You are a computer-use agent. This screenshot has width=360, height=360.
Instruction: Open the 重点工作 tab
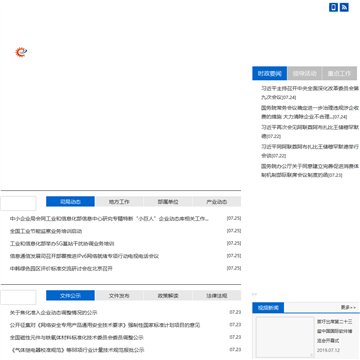[339, 73]
